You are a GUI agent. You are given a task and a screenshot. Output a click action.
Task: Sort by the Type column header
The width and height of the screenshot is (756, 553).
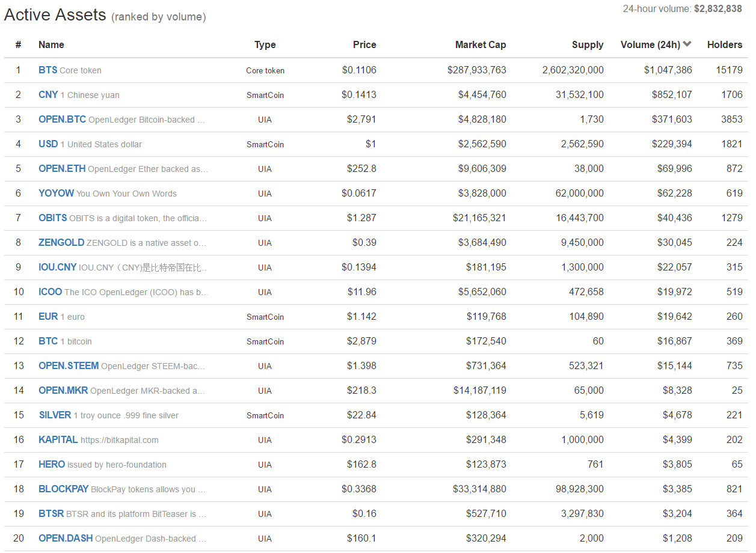point(265,45)
